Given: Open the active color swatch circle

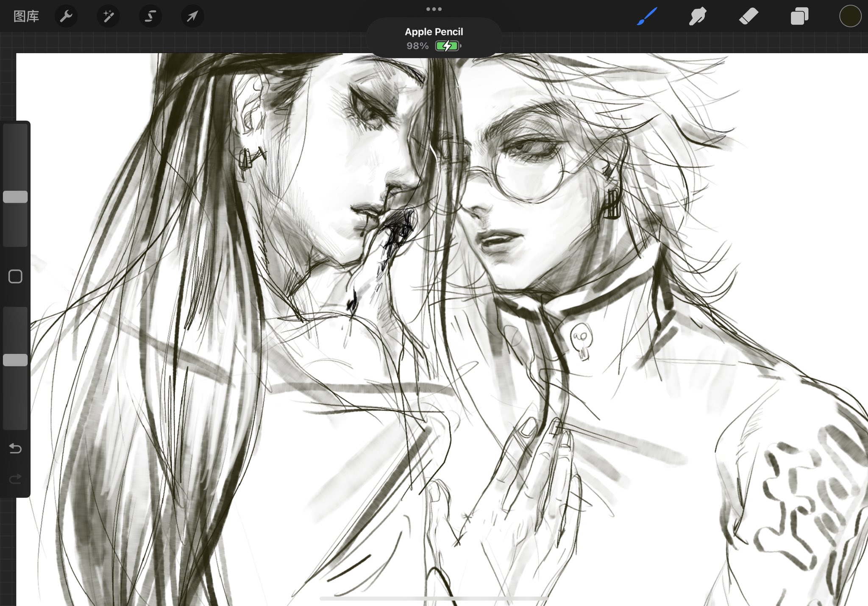Looking at the screenshot, I should pos(850,17).
